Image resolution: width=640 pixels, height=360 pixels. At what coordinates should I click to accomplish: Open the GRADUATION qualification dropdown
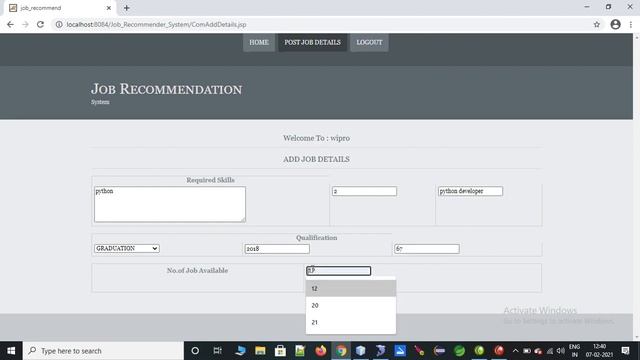pos(127,248)
